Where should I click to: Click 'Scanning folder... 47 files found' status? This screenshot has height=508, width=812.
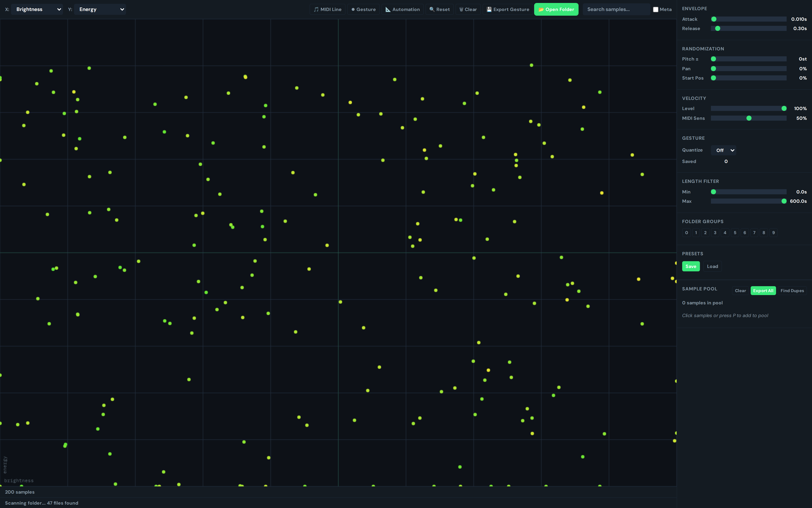(x=42, y=503)
